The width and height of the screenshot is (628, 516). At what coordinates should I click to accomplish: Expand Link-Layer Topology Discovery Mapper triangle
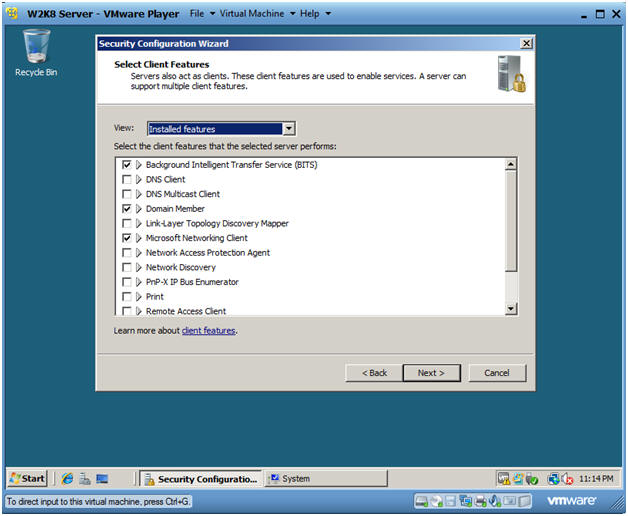[139, 223]
